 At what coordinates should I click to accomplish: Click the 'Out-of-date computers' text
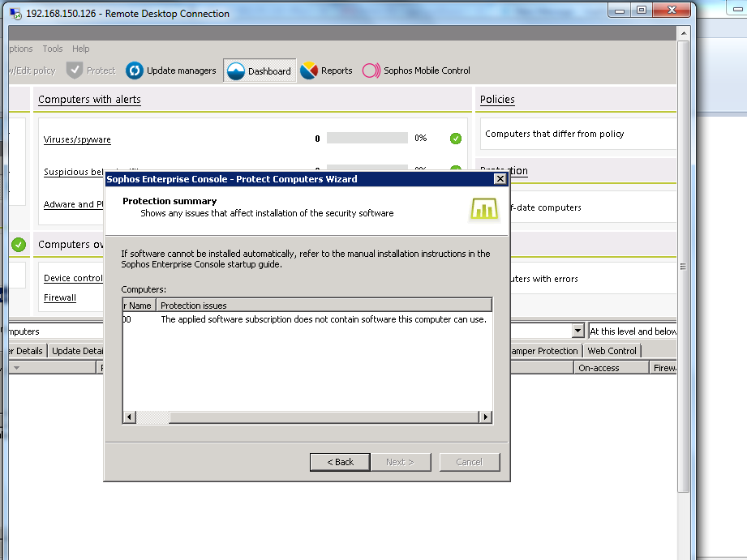point(546,207)
